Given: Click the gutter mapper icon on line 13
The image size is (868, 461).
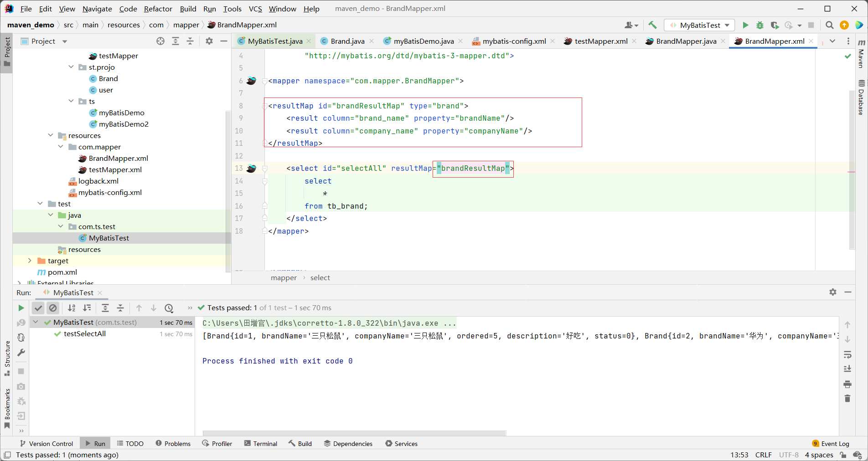Looking at the screenshot, I should coord(251,169).
